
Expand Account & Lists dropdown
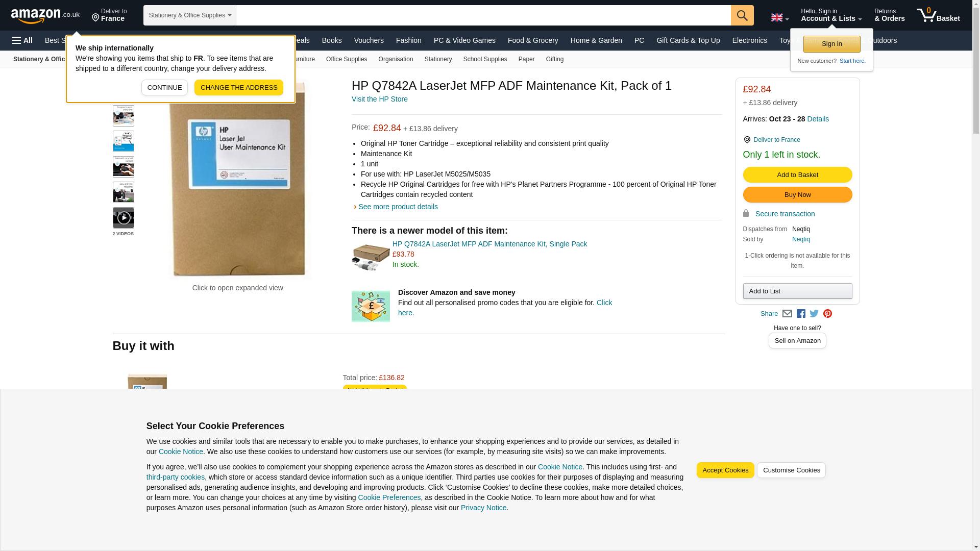pos(831,15)
